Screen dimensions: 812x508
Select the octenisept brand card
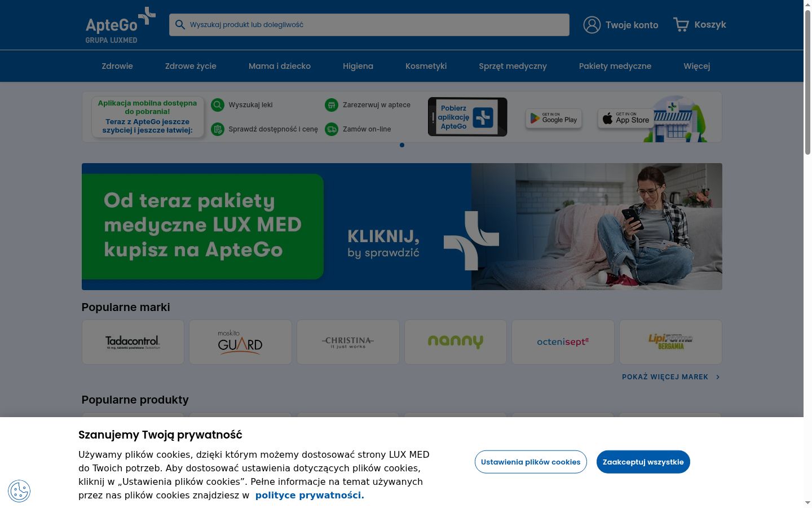(563, 342)
